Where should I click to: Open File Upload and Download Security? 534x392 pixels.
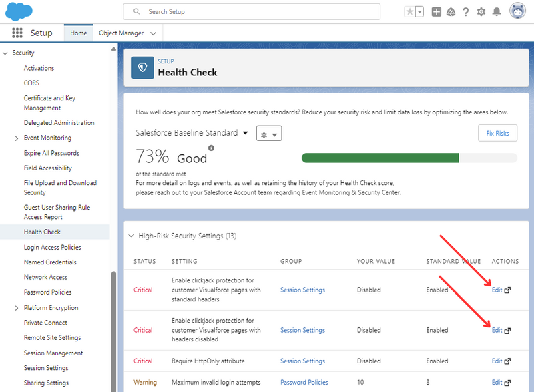tap(60, 188)
